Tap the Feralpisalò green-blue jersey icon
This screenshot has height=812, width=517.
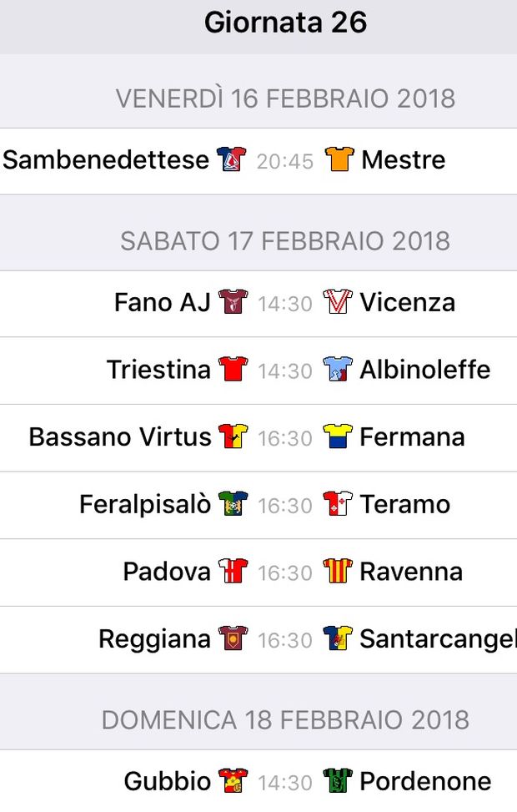(x=233, y=504)
